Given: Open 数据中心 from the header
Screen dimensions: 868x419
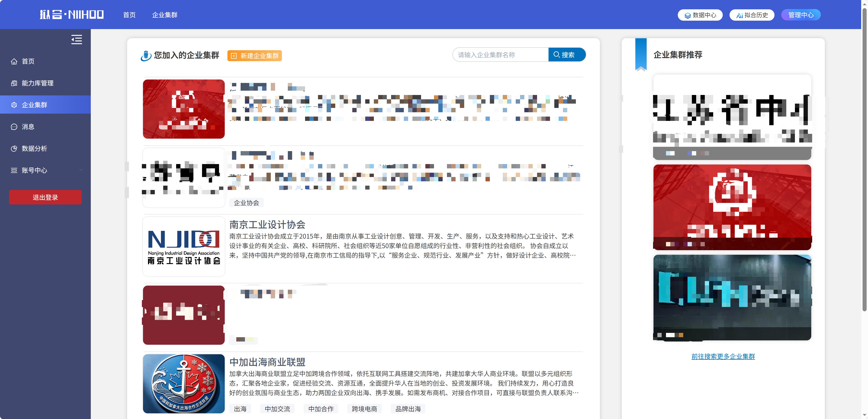Looking at the screenshot, I should pos(700,15).
